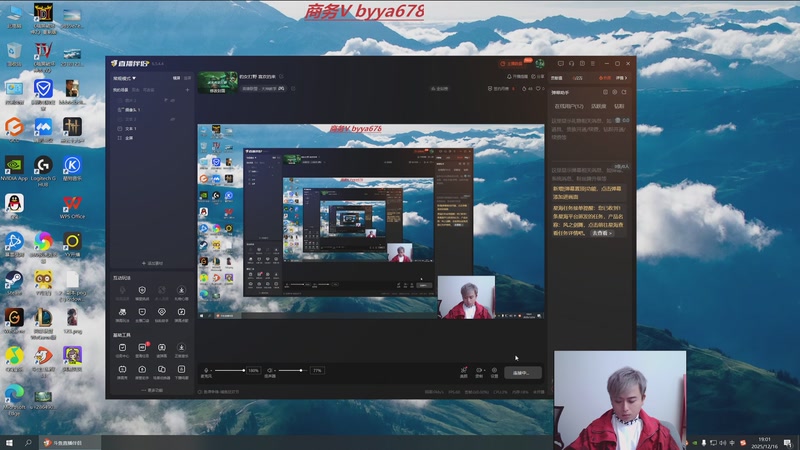
Task: Click the red 主播数据 button in title bar
Action: tap(511, 64)
